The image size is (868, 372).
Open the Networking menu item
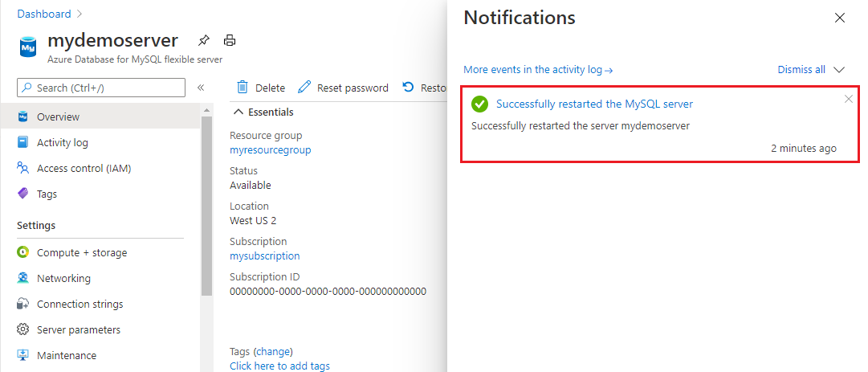tap(63, 278)
